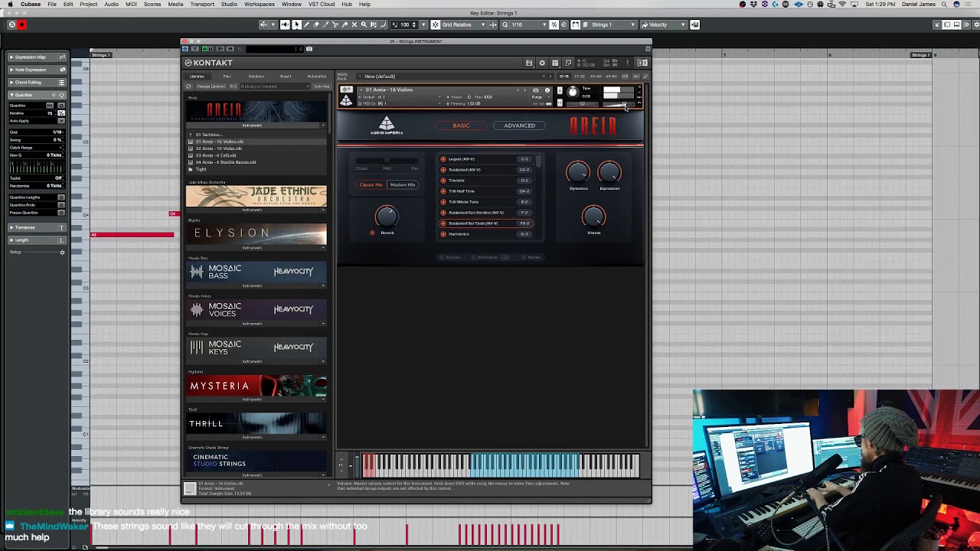Image resolution: width=980 pixels, height=551 pixels.
Task: Open macOS Spotlight search icon
Action: 944,5
